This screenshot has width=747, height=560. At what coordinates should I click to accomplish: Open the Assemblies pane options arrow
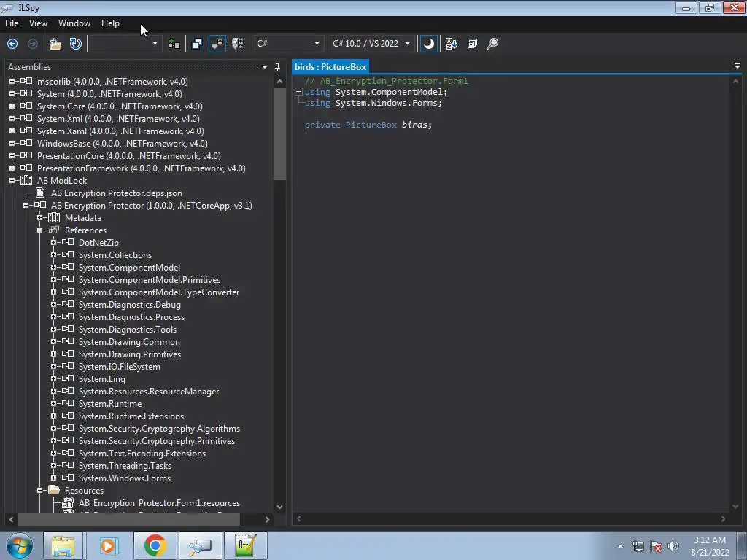[x=265, y=67]
